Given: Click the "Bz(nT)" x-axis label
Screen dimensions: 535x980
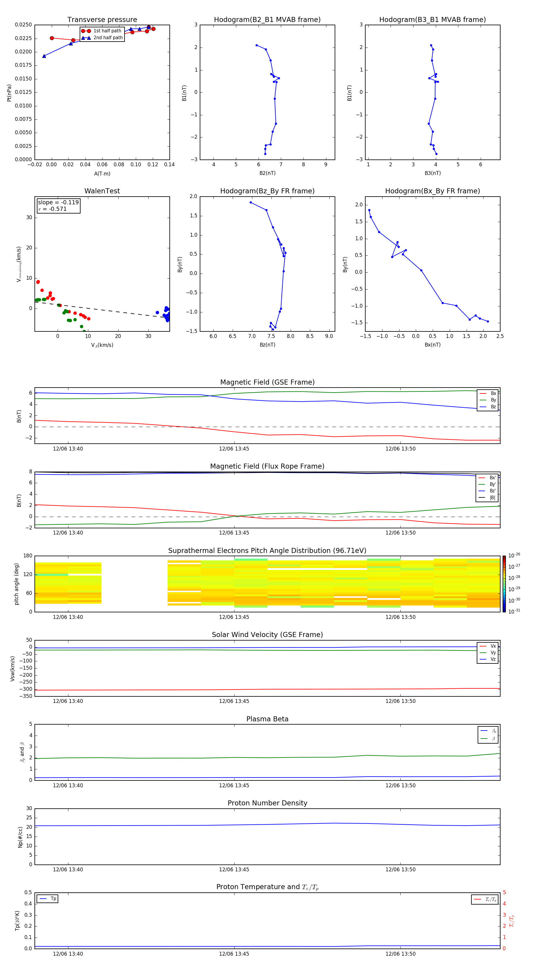Looking at the screenshot, I should click(x=267, y=345).
